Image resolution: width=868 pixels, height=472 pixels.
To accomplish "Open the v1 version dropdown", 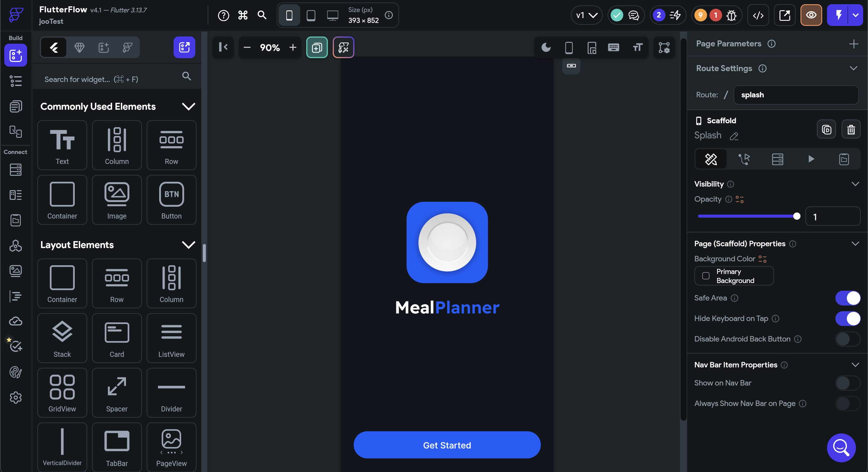I will pos(587,15).
